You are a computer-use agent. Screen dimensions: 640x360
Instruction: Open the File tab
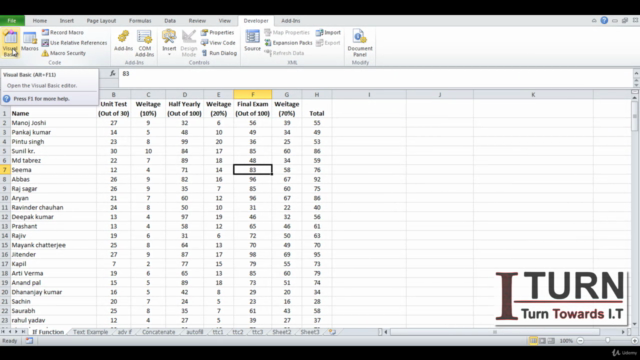click(12, 20)
